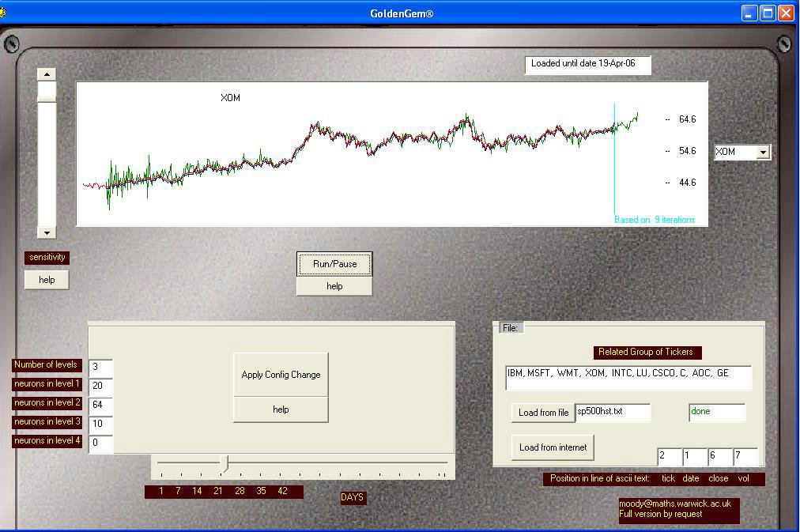Open the XOM ticker dropdown
This screenshot has width=800, height=532.
coord(763,152)
